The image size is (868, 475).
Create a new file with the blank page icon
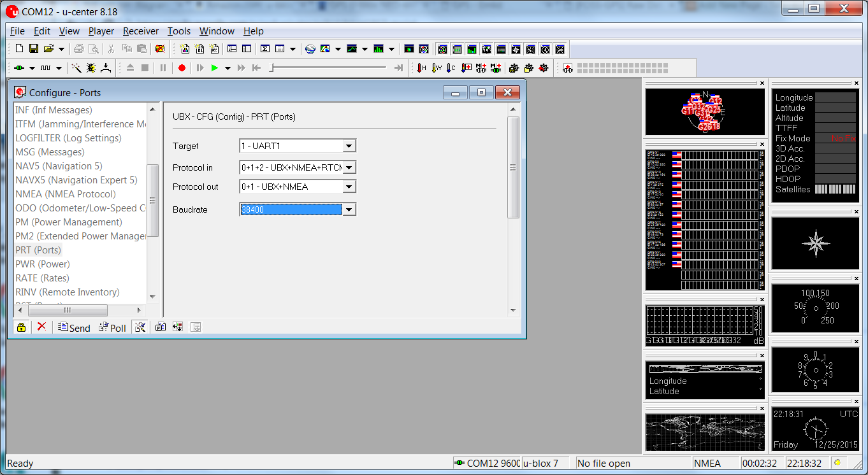pos(19,49)
